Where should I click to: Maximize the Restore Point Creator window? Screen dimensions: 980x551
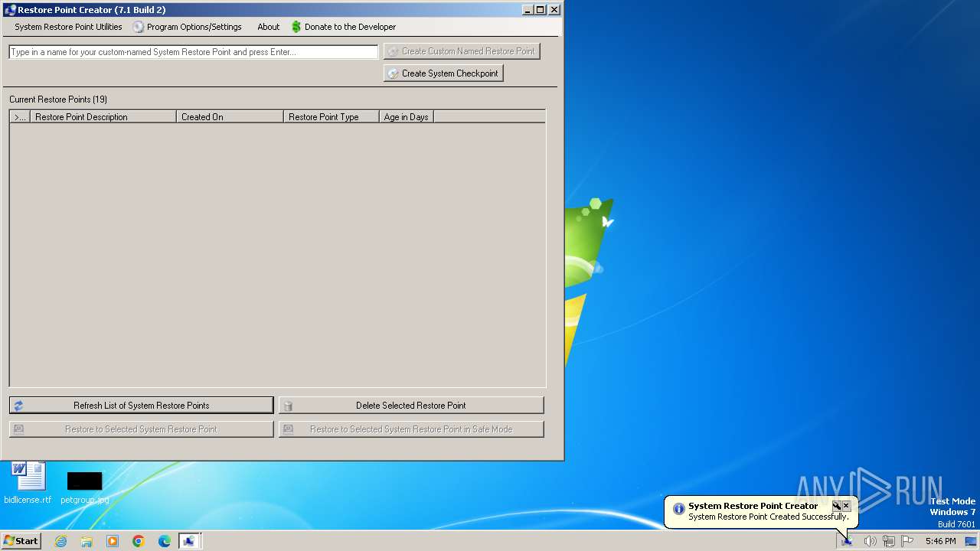click(541, 10)
